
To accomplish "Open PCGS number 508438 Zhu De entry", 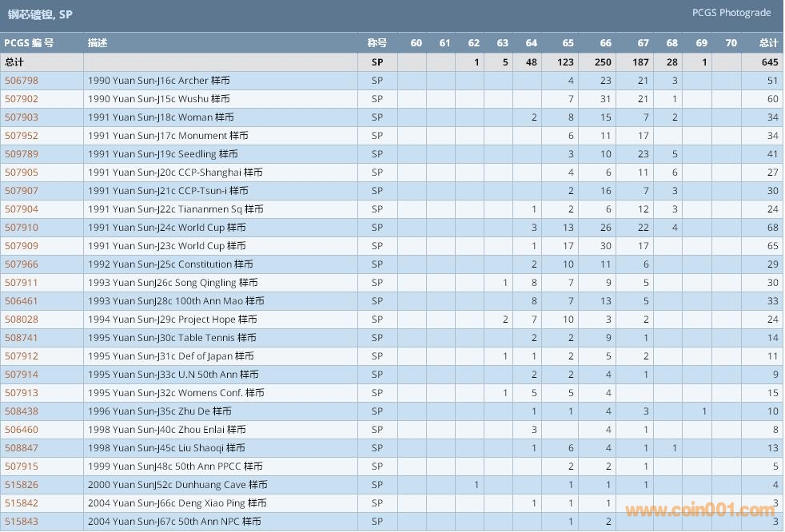I will [22, 411].
